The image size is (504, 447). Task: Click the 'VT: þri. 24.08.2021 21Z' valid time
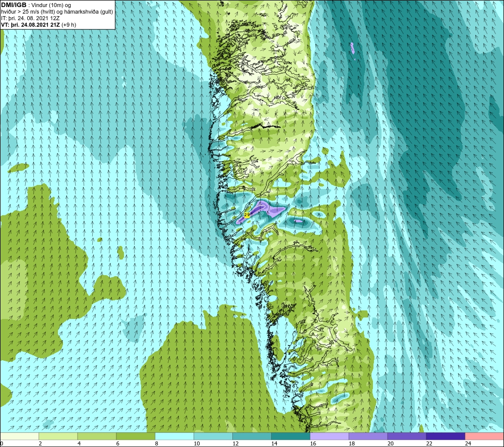coord(30,25)
